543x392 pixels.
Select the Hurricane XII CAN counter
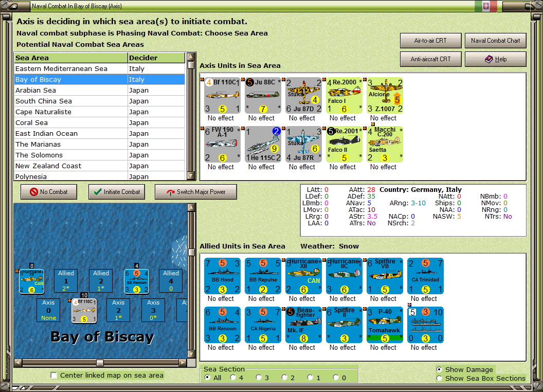point(304,276)
